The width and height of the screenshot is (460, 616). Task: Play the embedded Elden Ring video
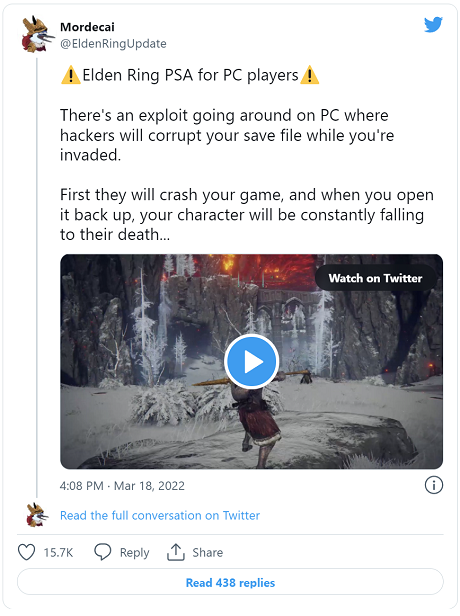(x=251, y=361)
